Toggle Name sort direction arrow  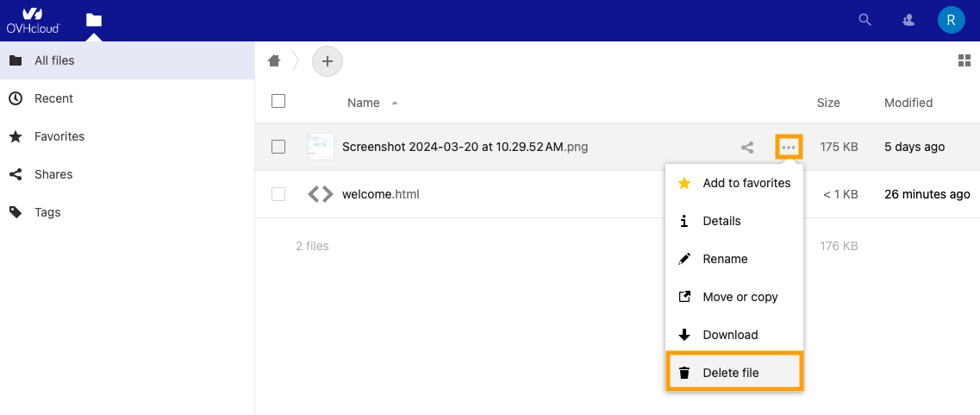(395, 103)
